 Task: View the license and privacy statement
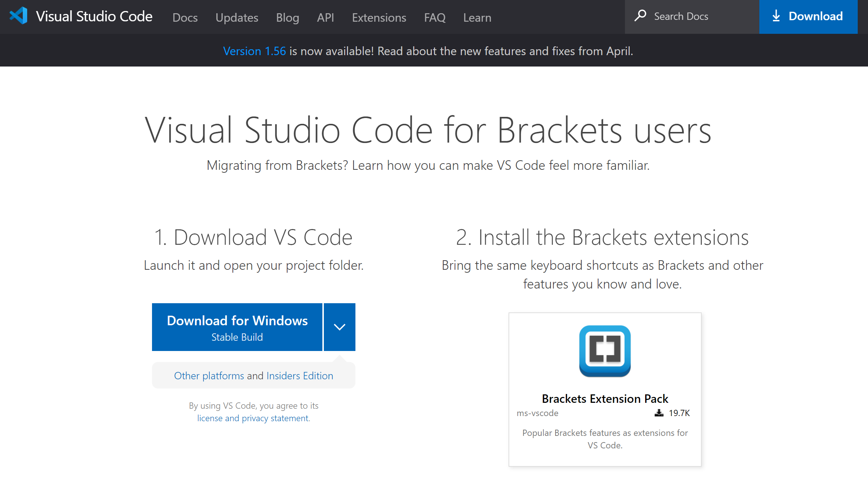252,418
